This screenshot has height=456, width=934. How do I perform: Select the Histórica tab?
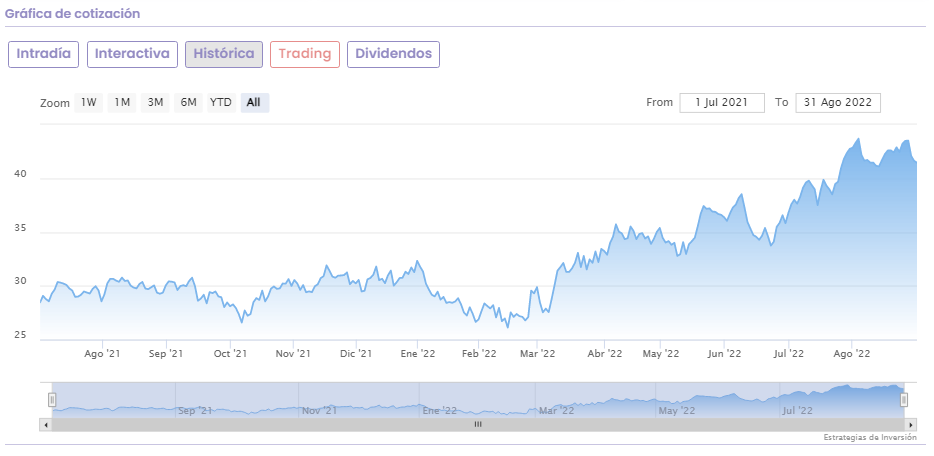pos(224,54)
